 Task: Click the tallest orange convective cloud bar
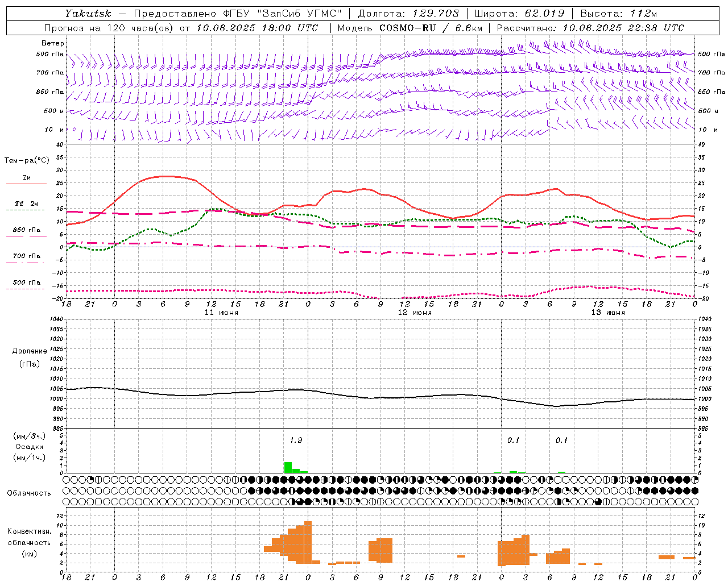click(x=308, y=542)
